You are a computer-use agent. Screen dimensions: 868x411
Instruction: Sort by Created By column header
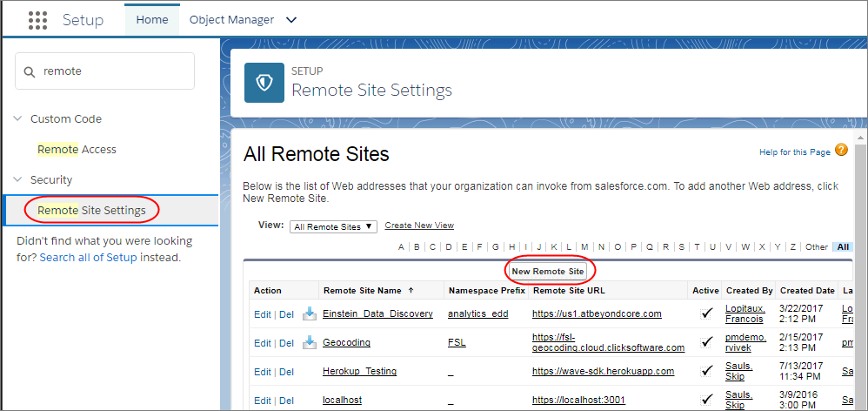pos(750,290)
